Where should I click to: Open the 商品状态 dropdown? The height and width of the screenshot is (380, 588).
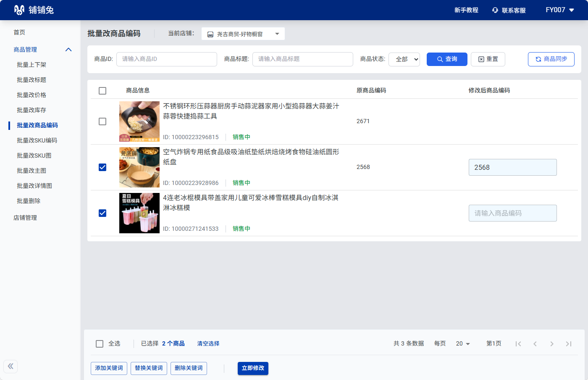404,59
